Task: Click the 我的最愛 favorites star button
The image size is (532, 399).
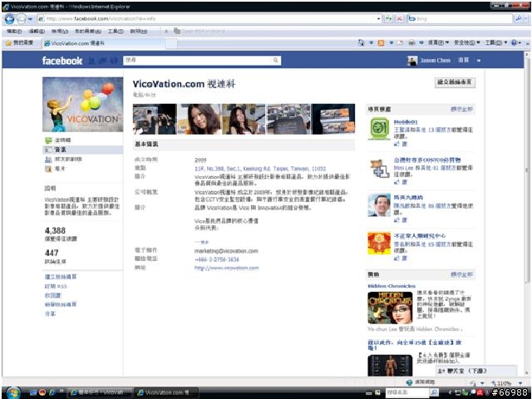Action: pyautogui.click(x=19, y=42)
